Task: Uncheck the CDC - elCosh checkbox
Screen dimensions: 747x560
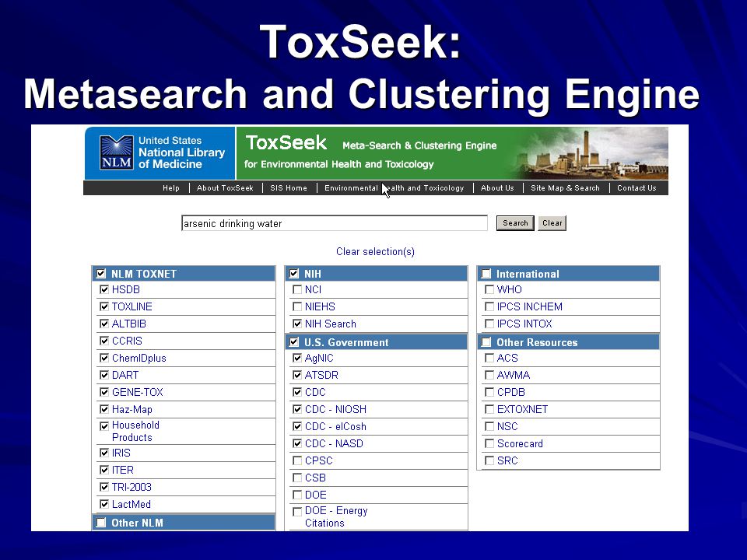Action: point(297,427)
